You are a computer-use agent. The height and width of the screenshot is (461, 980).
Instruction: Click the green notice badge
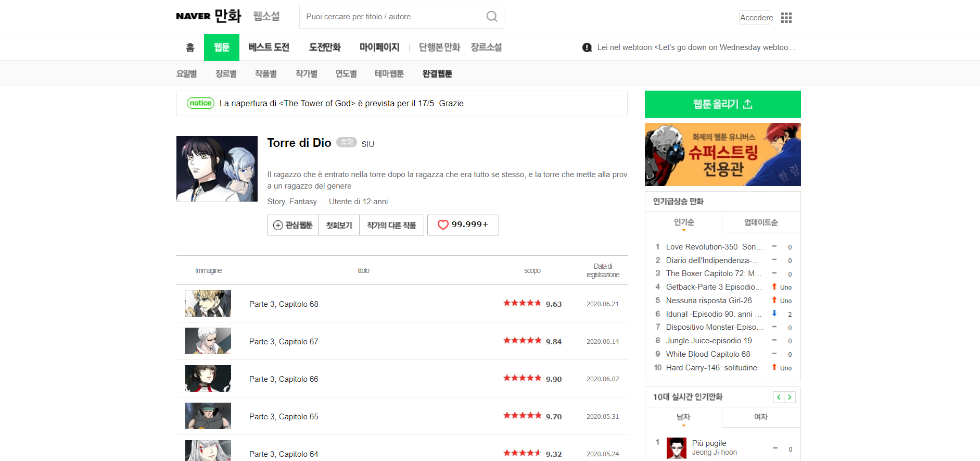pyautogui.click(x=200, y=103)
